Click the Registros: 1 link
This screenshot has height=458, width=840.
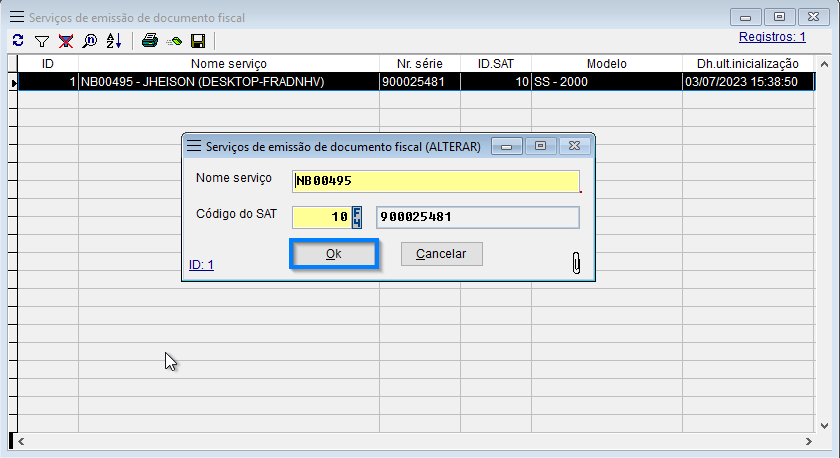pos(772,37)
